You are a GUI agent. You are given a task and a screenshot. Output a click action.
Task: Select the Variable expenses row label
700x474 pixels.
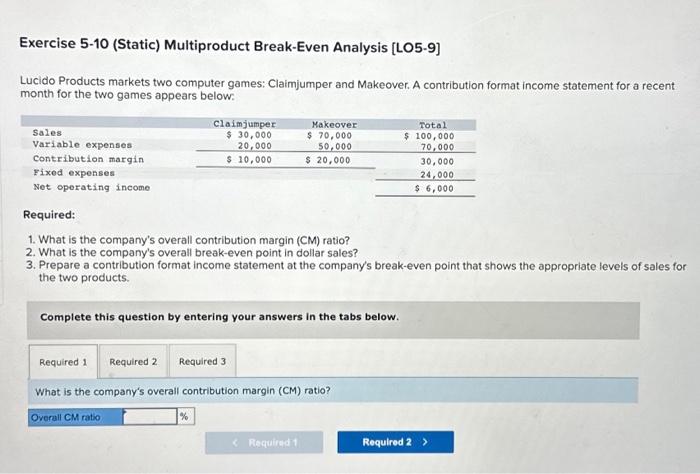(82, 145)
